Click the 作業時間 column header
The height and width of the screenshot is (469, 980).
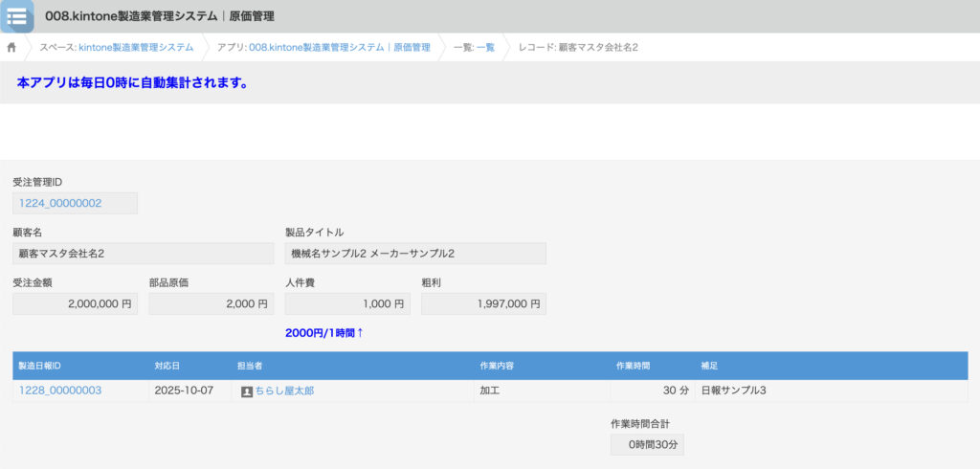click(x=634, y=366)
